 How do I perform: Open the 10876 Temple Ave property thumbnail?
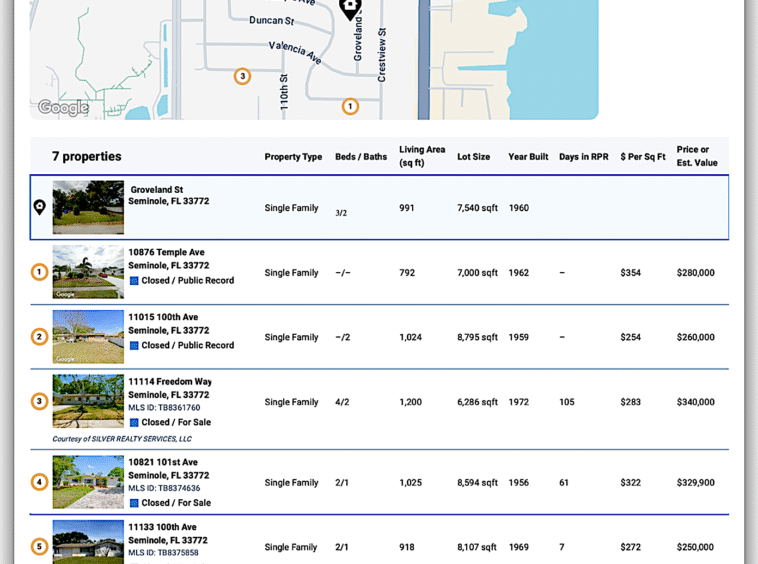point(88,272)
